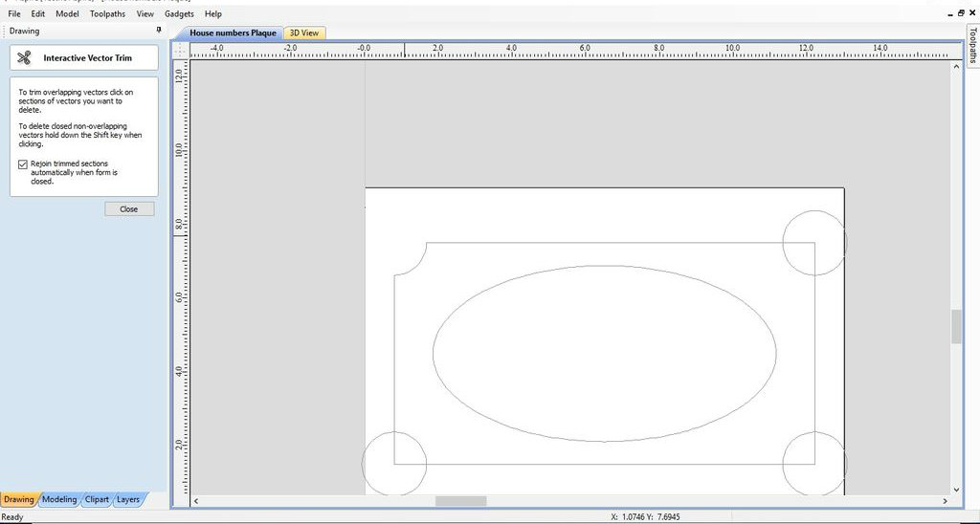The height and width of the screenshot is (524, 980).
Task: Open the View menu
Action: 145,13
